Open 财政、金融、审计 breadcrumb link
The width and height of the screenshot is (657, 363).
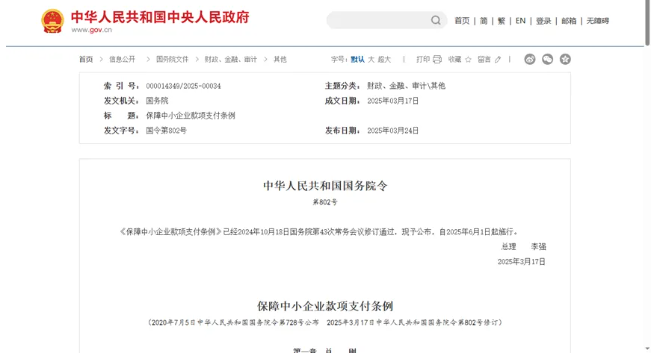230,60
